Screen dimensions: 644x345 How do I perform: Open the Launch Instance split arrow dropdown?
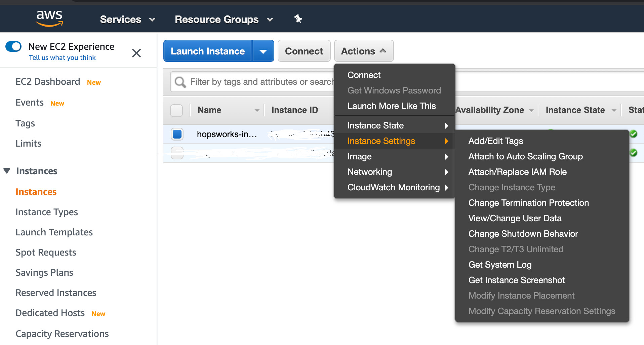click(263, 51)
